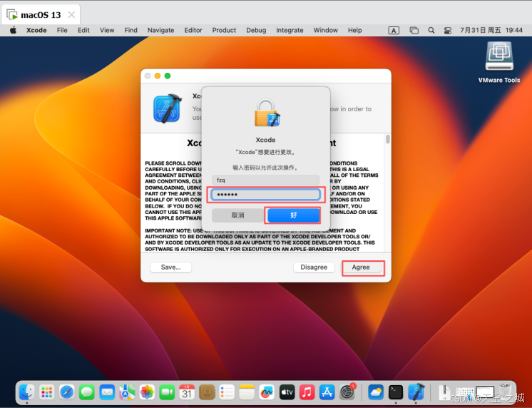Screen dimensions: 532x408
Task: Open the Editor menu
Action: click(193, 30)
